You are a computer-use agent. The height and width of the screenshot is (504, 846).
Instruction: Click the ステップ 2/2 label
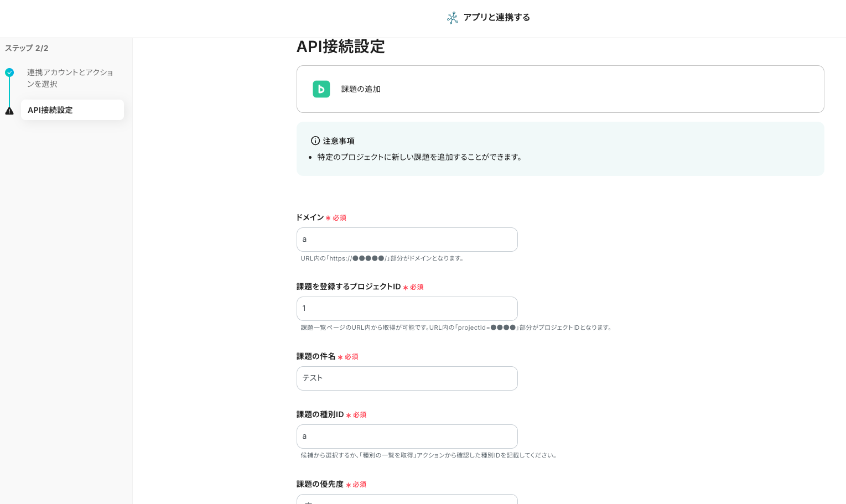[x=27, y=48]
